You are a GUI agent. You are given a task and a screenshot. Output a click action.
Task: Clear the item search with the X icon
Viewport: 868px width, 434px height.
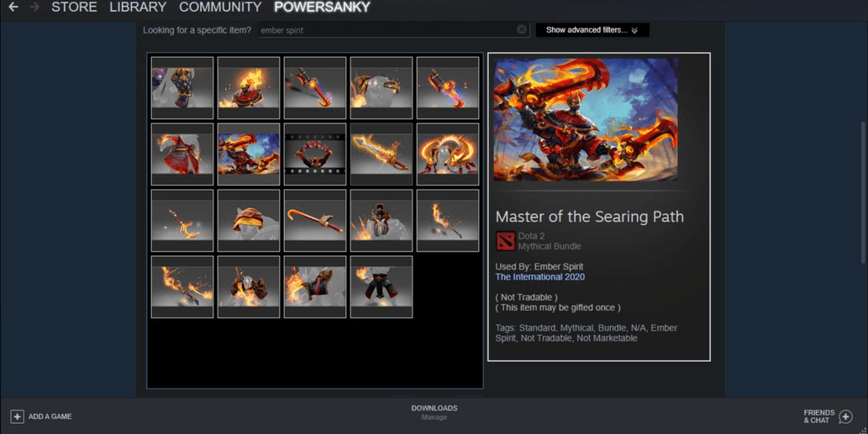(522, 30)
